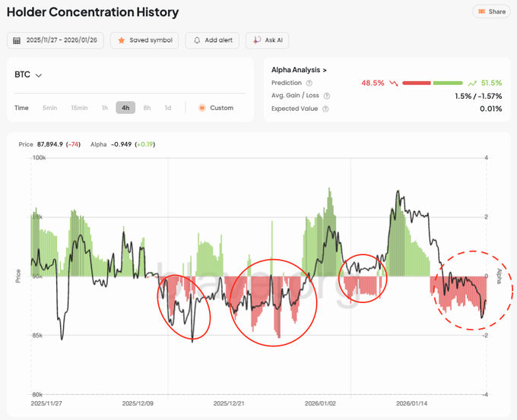Viewport: 517px width, 420px height.
Task: Expand Alpha Analysis details
Action: (x=299, y=70)
